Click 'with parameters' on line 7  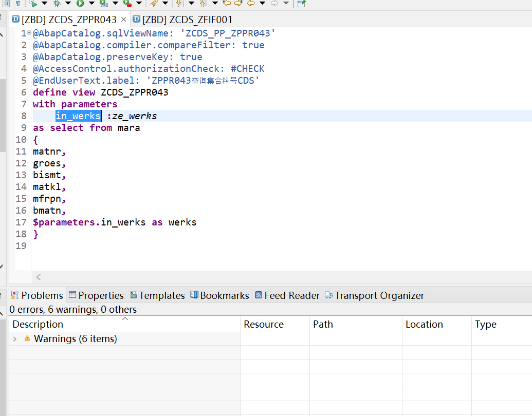[75, 104]
